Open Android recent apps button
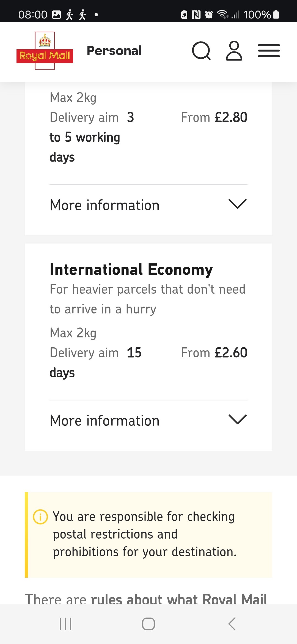The width and height of the screenshot is (297, 644). coord(65,624)
